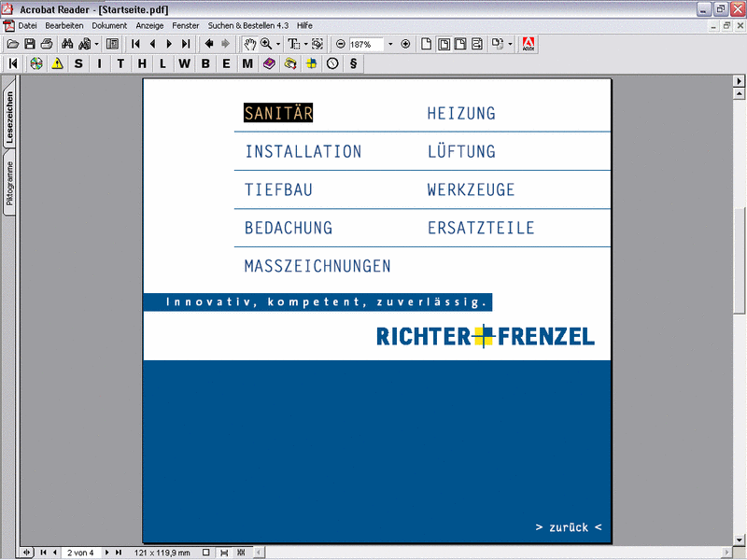This screenshot has width=747, height=560.
Task: Open the SANITÄR catalog link
Action: pyautogui.click(x=278, y=113)
